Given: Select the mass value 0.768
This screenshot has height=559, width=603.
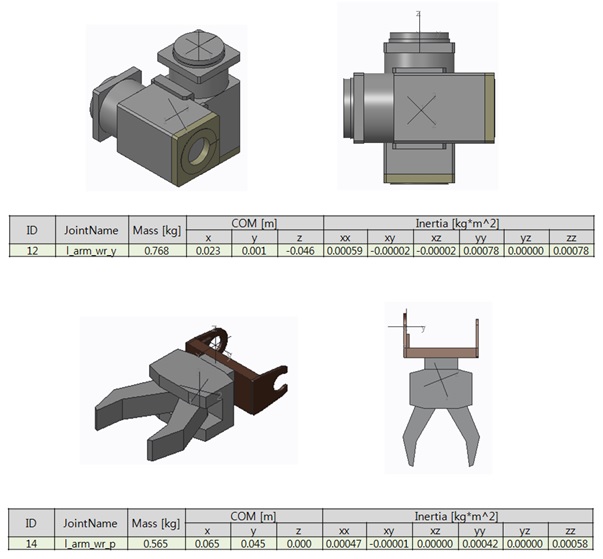Looking at the screenshot, I should (x=157, y=251).
